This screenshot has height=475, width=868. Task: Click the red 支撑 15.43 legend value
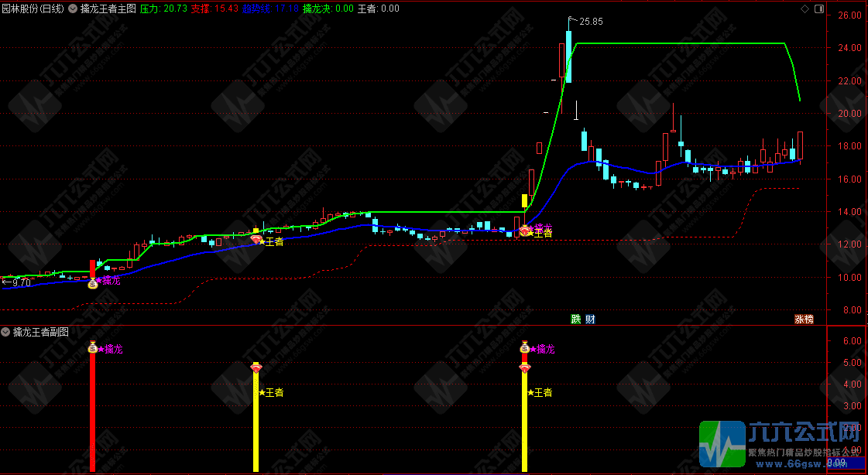(x=214, y=9)
